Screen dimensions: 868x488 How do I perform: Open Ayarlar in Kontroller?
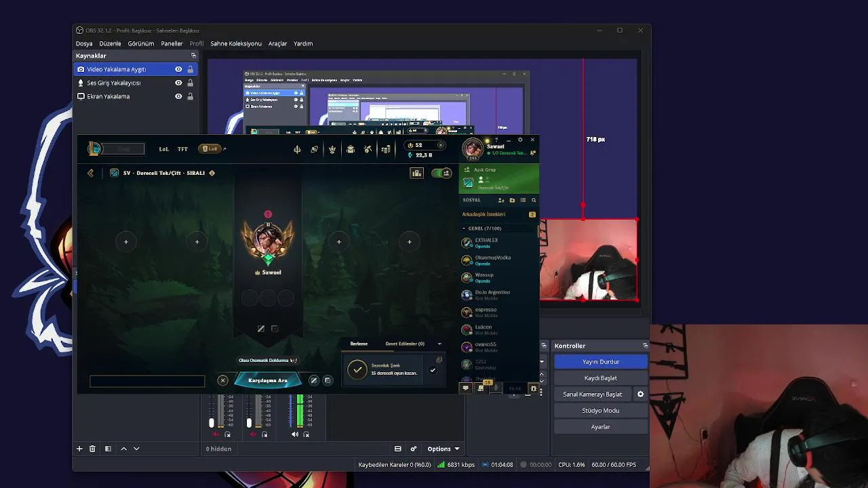pyautogui.click(x=601, y=427)
